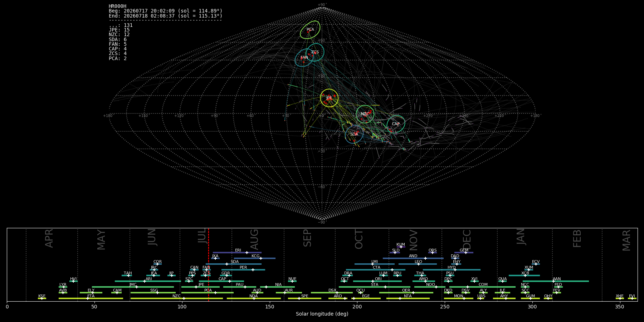This screenshot has width=644, height=322.
Task: Select the NZC radiant circle
Action: [365, 114]
